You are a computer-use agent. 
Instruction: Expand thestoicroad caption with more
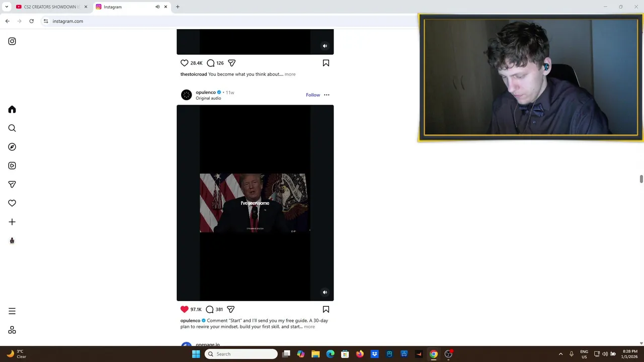pos(290,74)
